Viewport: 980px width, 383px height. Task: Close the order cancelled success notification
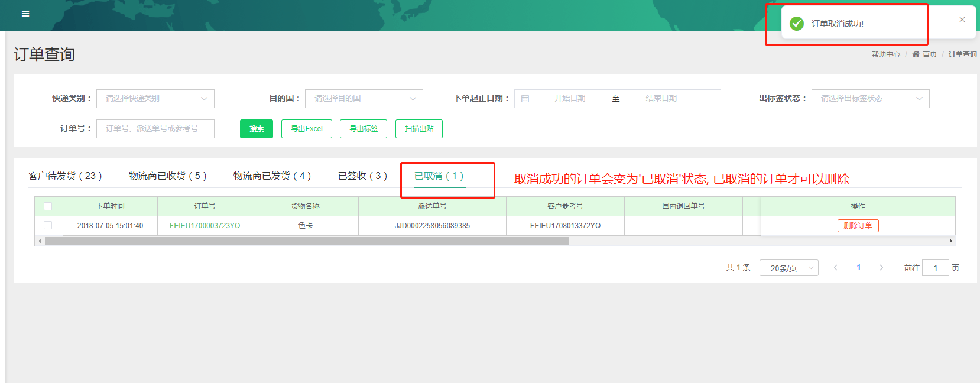coord(962,20)
